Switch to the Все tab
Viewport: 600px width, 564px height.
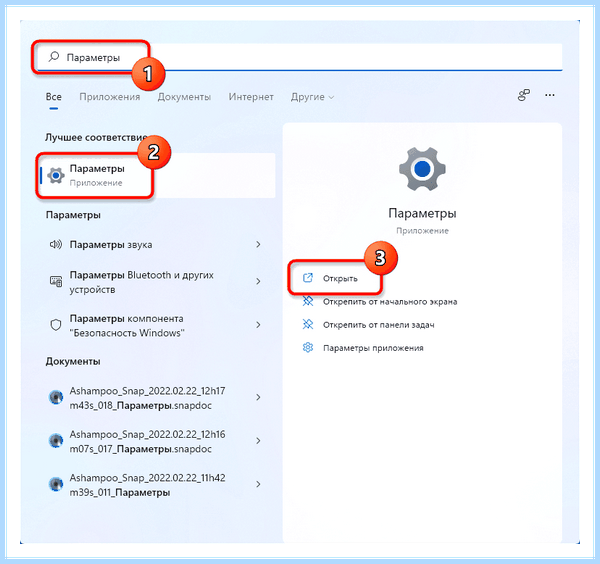coord(54,97)
